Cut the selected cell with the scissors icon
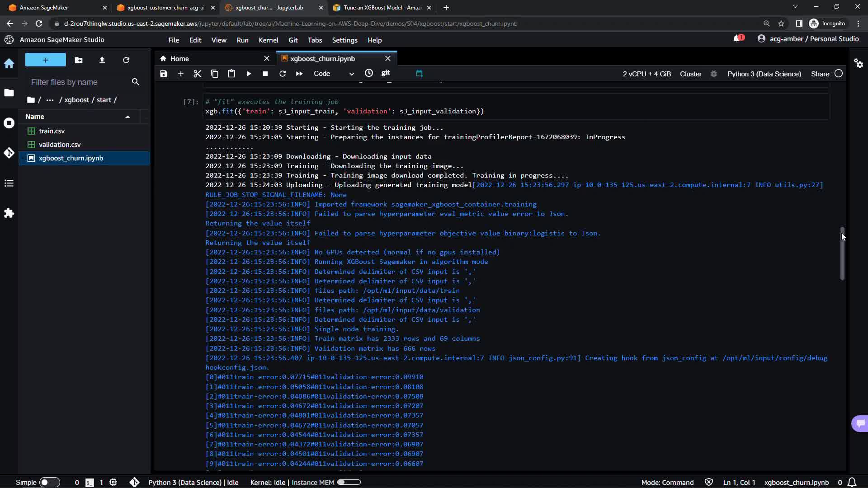The image size is (868, 488). 198,74
